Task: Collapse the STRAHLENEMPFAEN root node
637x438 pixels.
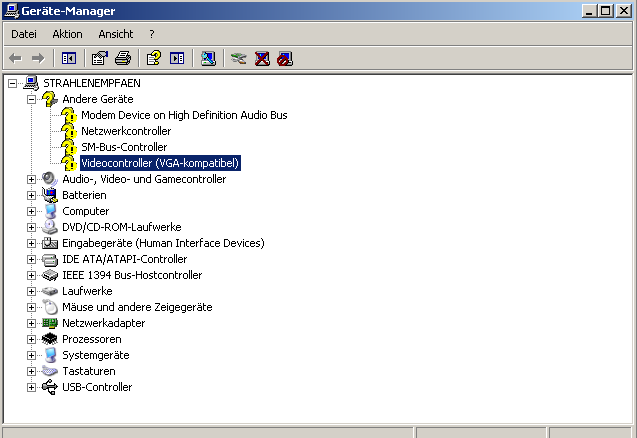Action: pyautogui.click(x=13, y=83)
